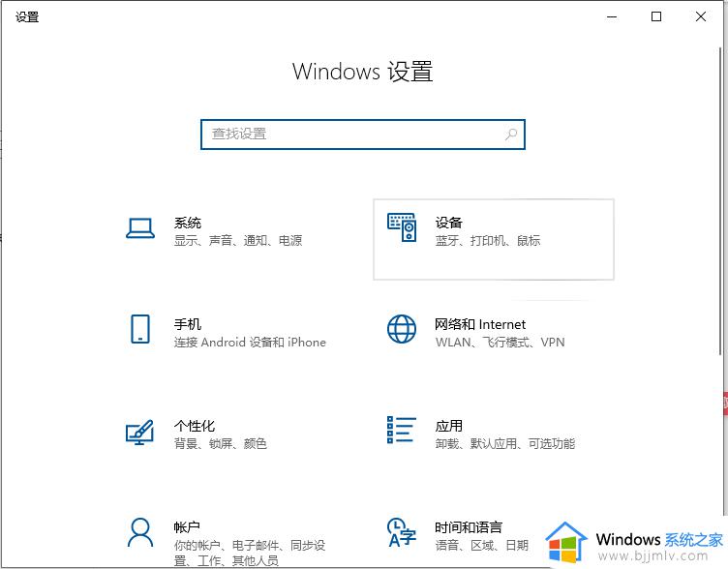
Task: Click the text 蓝牙、打印机、鼠标
Action: pos(488,240)
